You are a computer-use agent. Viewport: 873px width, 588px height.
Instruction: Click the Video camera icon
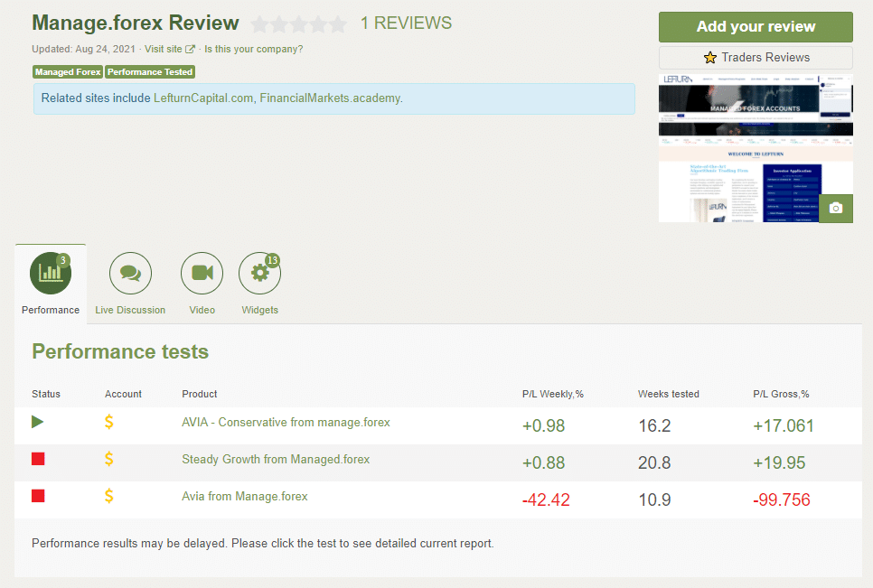[202, 273]
